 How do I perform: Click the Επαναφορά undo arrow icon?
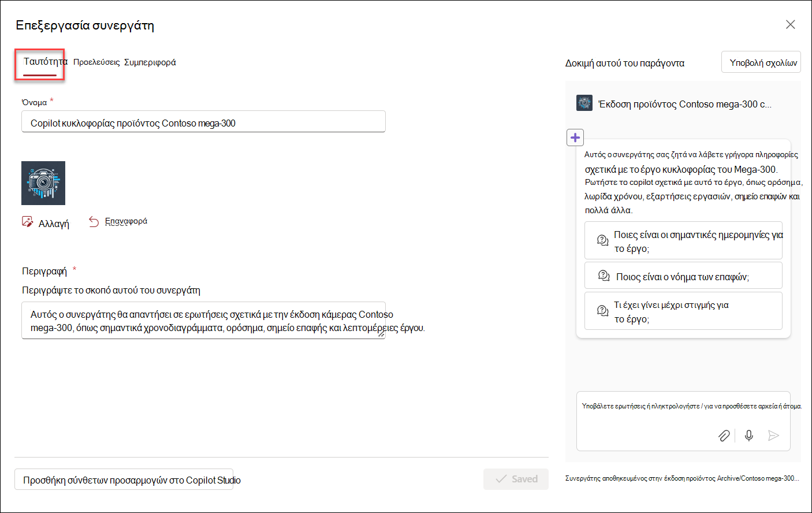[x=94, y=222]
